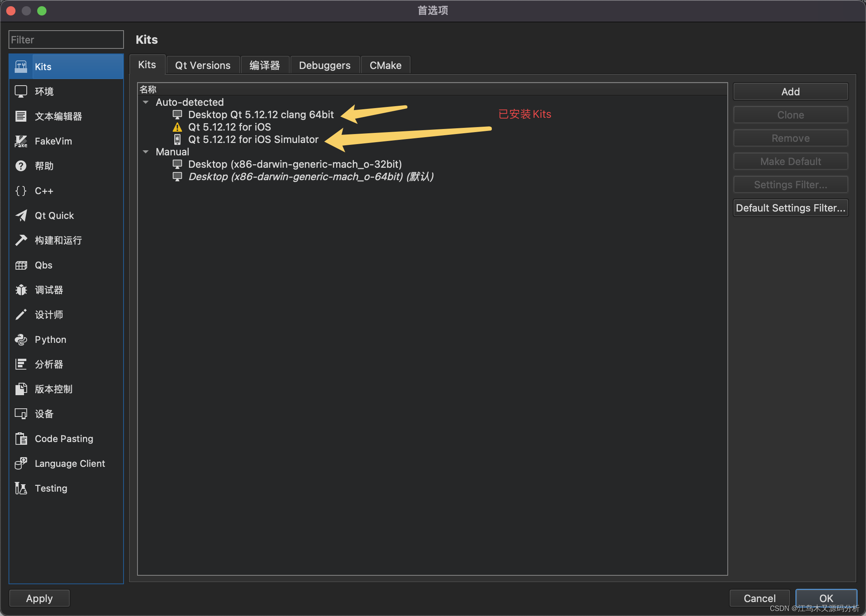
Task: Click the Clone button
Action: (790, 115)
